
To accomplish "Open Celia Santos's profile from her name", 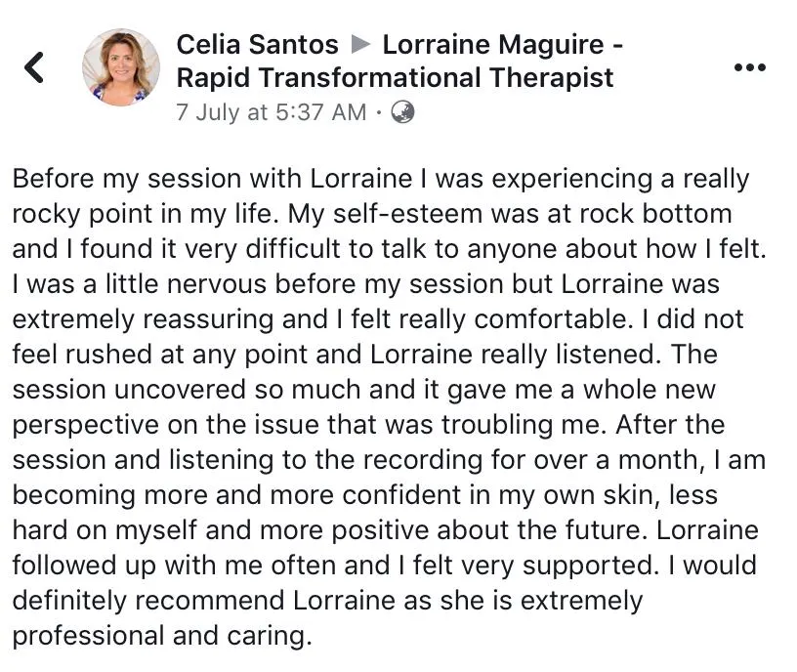I will tap(257, 45).
